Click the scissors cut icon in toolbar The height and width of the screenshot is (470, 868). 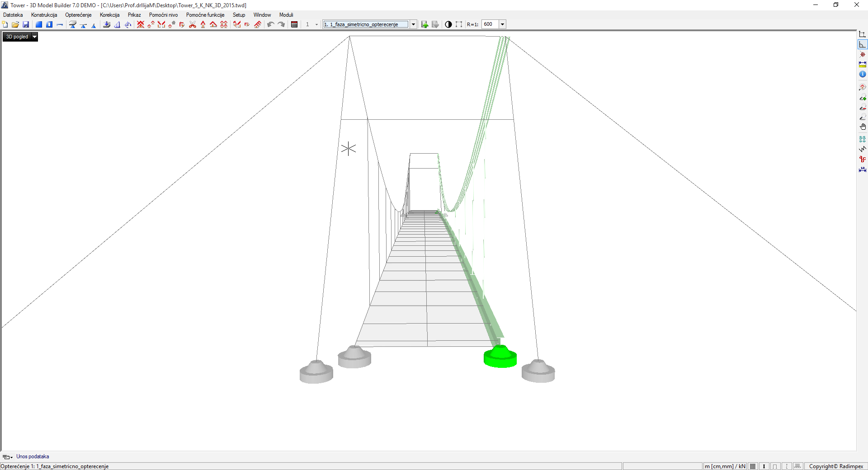pos(193,24)
